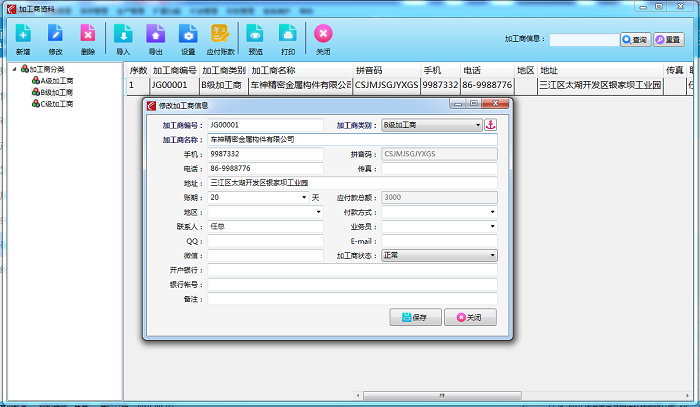This screenshot has width=700, height=407.
Task: Click the 加工商类别 column header
Action: tap(224, 70)
